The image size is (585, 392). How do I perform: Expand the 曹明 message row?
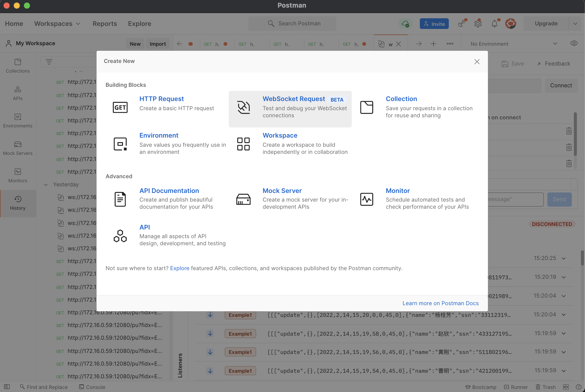coord(564,371)
